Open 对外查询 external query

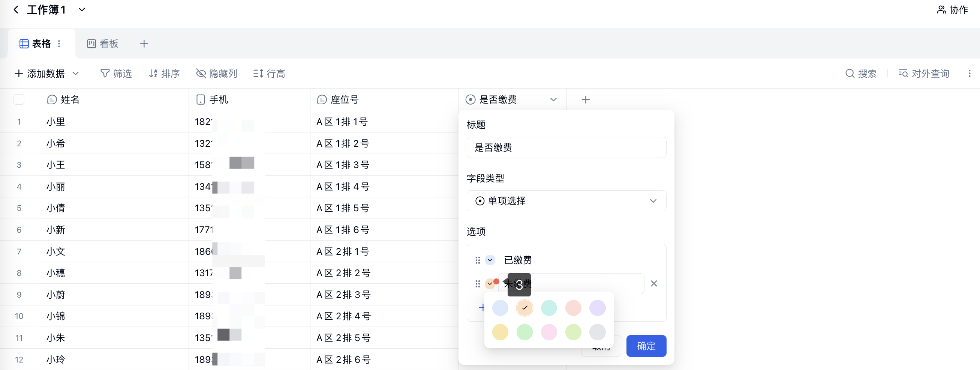924,74
